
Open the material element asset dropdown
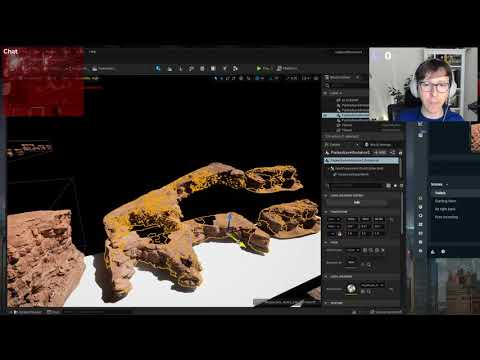coord(372,285)
